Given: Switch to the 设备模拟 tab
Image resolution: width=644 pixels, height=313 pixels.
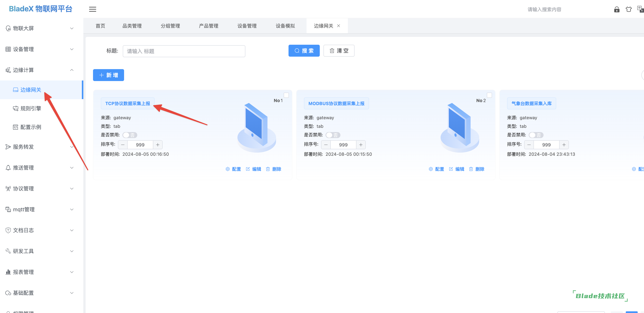Looking at the screenshot, I should [x=285, y=26].
